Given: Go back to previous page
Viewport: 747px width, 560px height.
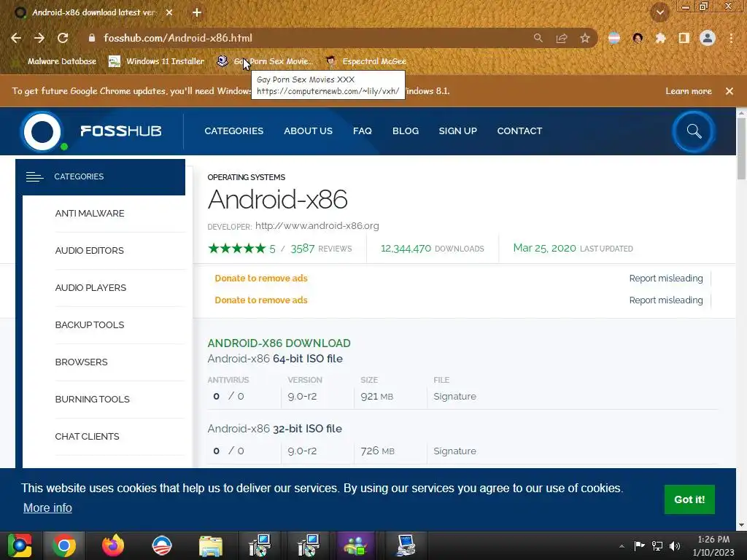Looking at the screenshot, I should (16, 38).
